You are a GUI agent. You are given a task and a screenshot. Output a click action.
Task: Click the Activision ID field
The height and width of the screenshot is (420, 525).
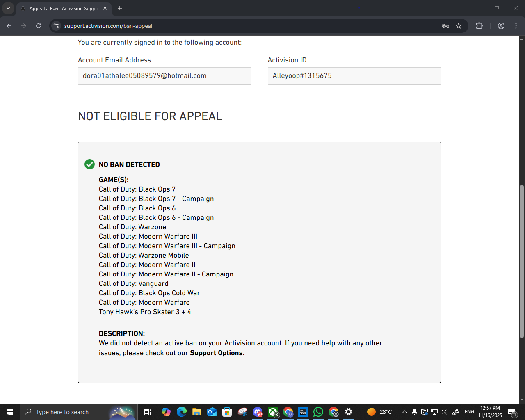[354, 76]
